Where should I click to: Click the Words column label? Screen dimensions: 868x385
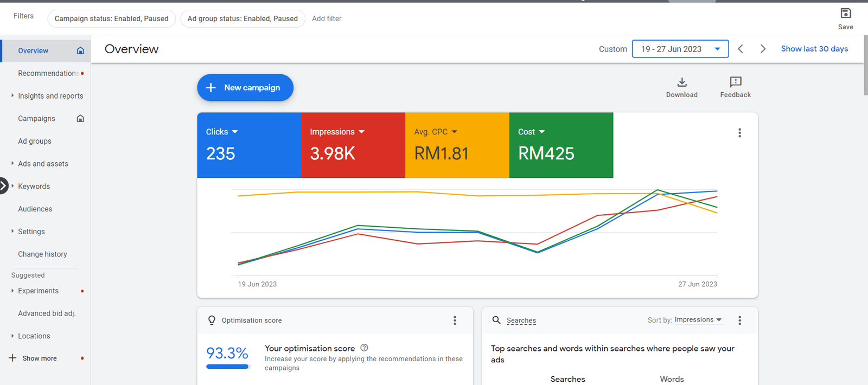[x=672, y=379]
